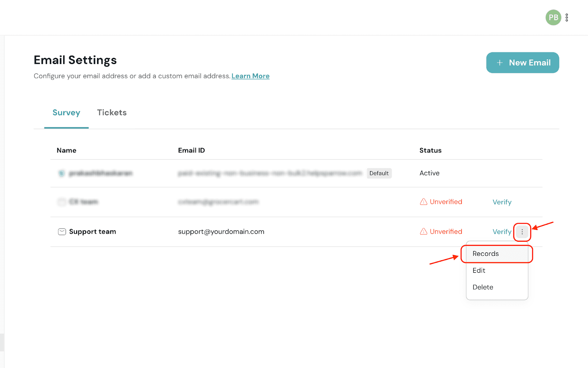Open the three-dot menu in the Support team row
588x368 pixels.
[522, 232]
